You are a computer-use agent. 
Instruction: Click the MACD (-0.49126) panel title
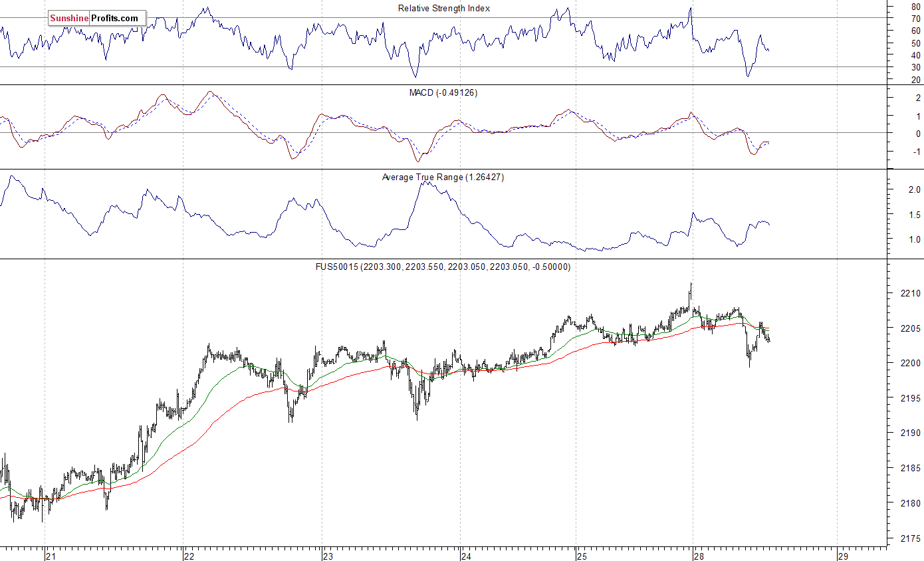point(443,92)
